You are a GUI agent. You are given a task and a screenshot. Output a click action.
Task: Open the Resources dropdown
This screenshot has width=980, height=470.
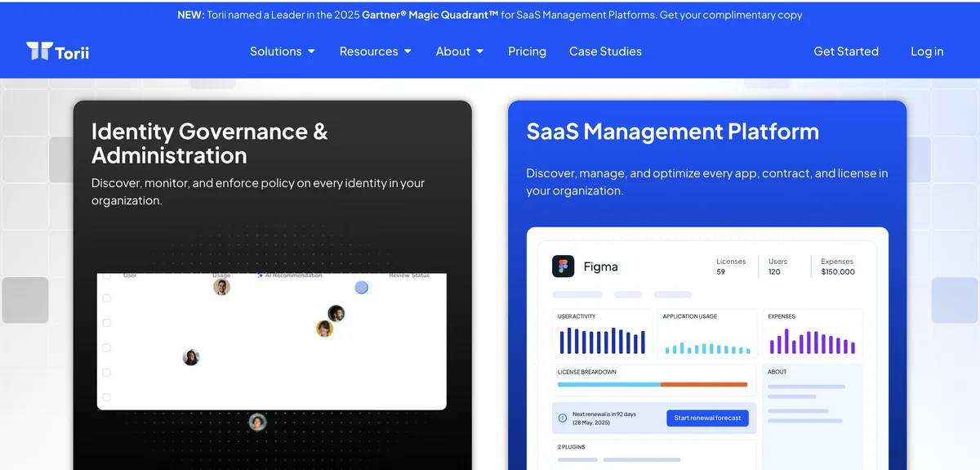point(375,51)
